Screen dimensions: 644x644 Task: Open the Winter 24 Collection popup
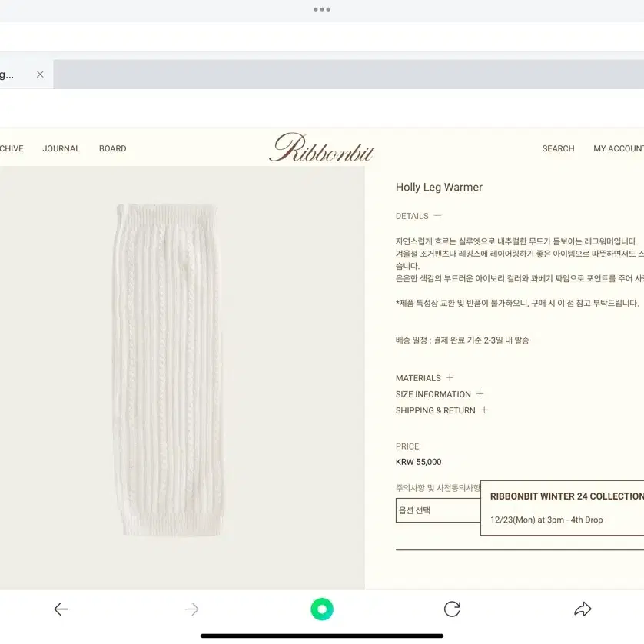click(563, 508)
